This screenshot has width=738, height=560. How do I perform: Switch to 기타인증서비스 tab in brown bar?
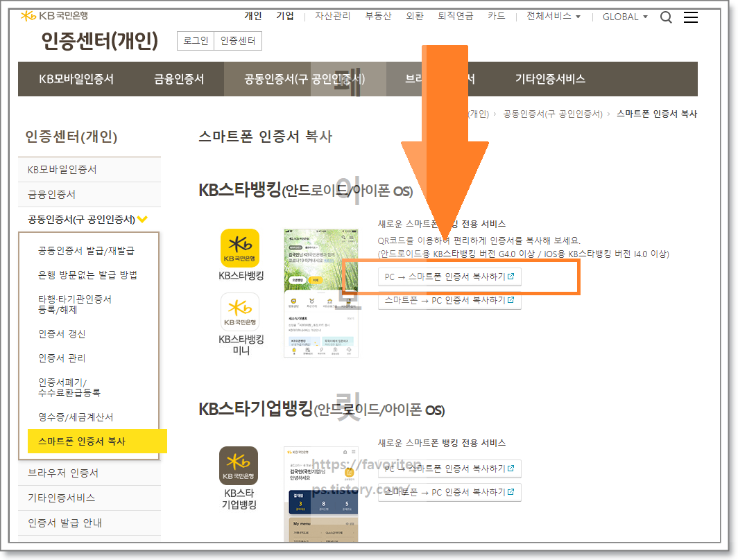pos(550,79)
